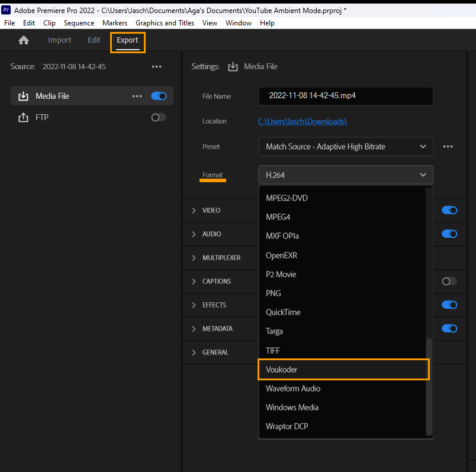476x472 pixels.
Task: Turn off the VIDEO section toggle
Action: pyautogui.click(x=449, y=210)
